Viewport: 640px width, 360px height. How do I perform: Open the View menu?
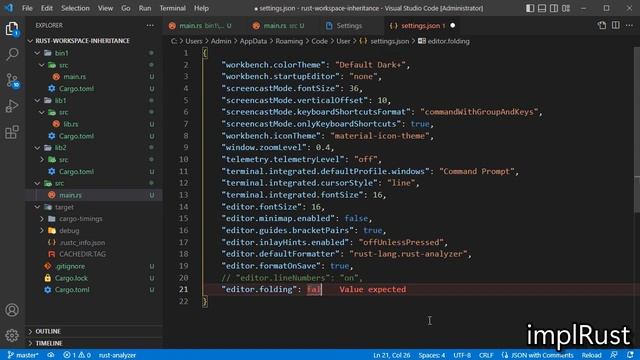pyautogui.click(x=105, y=8)
